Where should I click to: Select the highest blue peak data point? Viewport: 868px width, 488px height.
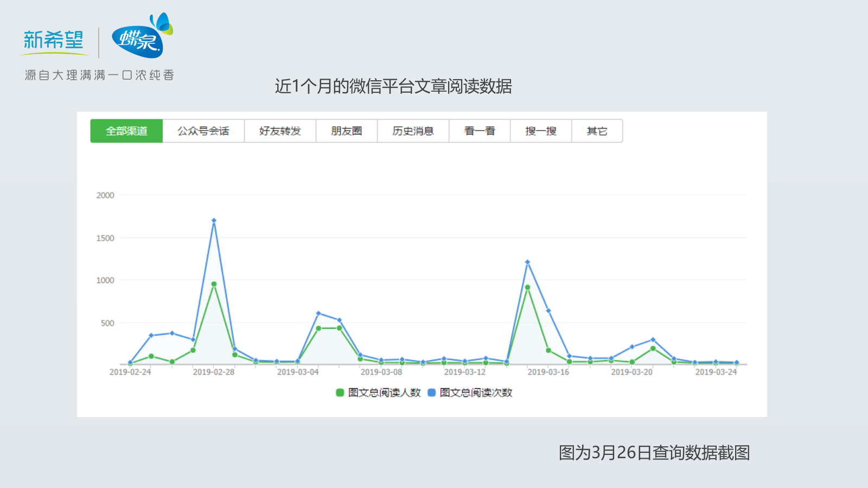pyautogui.click(x=213, y=220)
